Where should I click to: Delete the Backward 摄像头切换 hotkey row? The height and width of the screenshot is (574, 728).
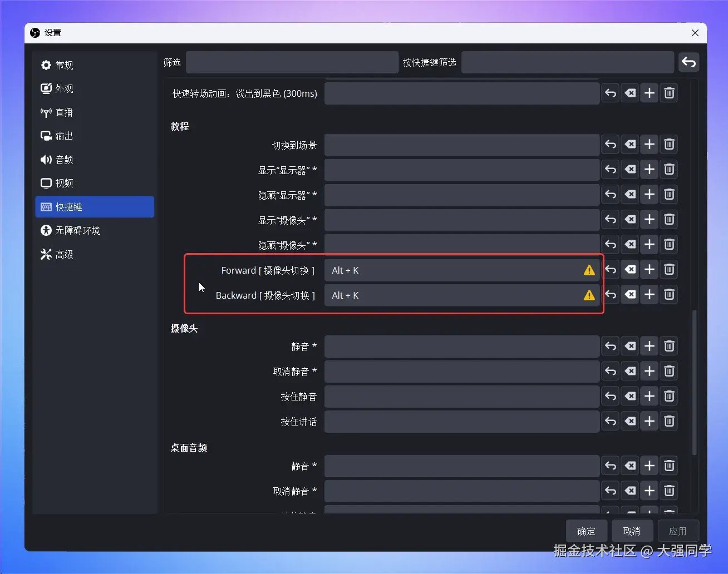[668, 295]
